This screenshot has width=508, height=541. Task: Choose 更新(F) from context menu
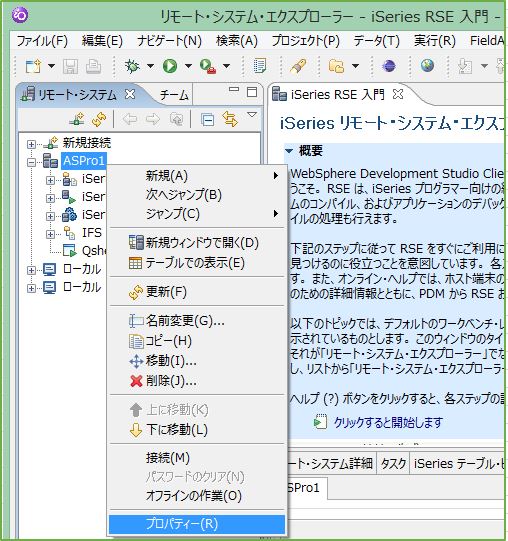(x=197, y=292)
